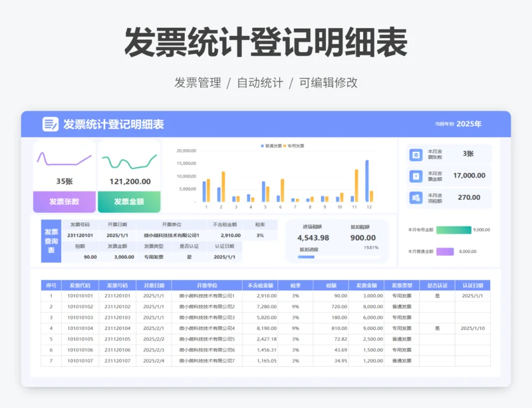Click the green 本月专用金额 bar
Screen dimensions: 532x408
coord(454,230)
